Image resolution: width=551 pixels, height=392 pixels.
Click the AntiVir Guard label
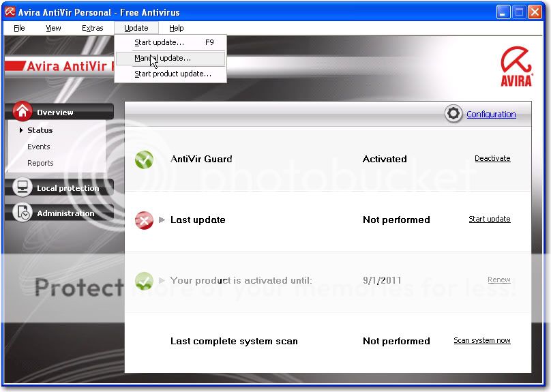click(x=201, y=159)
